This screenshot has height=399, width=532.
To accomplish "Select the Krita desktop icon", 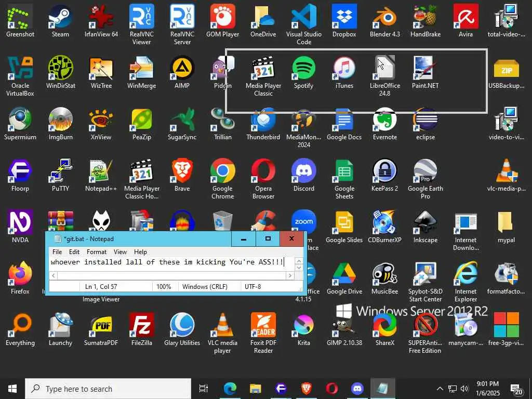I will coord(303,330).
